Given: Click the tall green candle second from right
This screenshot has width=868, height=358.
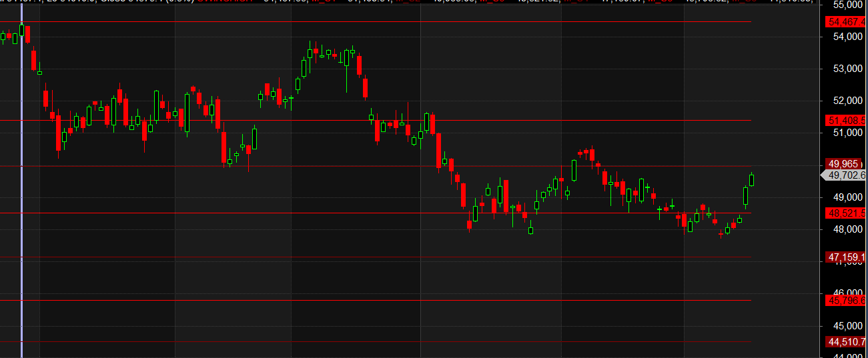Looking at the screenshot, I should 745,195.
